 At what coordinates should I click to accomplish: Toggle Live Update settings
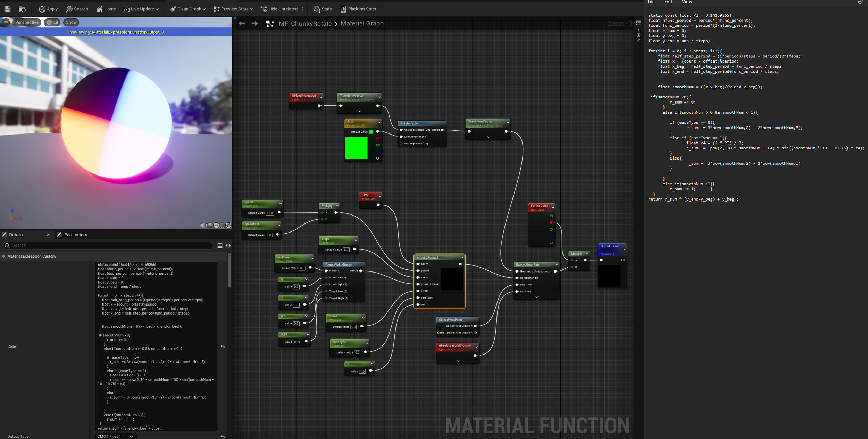coord(141,9)
